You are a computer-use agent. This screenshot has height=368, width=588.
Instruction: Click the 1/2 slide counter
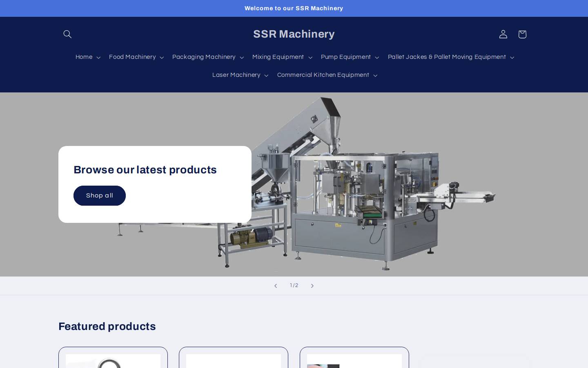[294, 285]
